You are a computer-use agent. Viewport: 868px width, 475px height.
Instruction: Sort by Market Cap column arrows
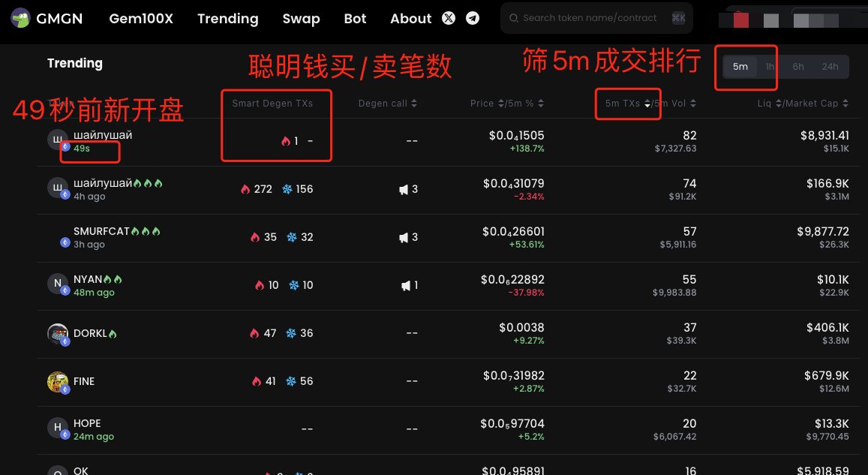(x=845, y=104)
